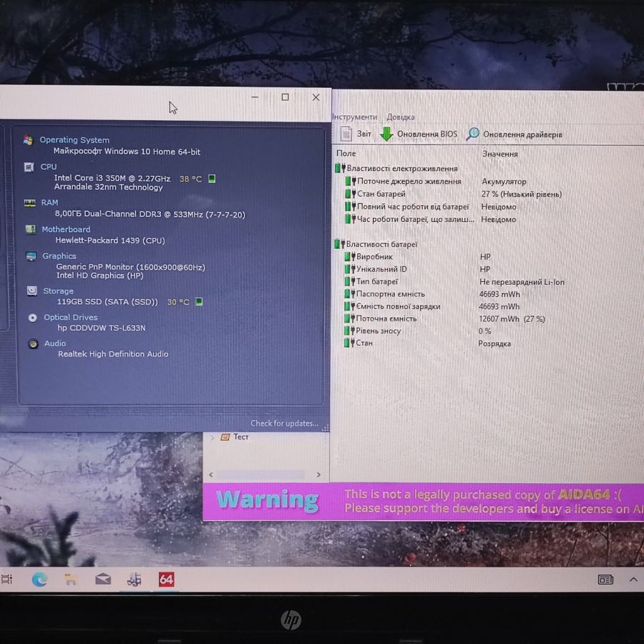Image resolution: width=644 pixels, height=644 pixels.
Task: Open the Інструменти menu in AIDA64
Action: (x=354, y=117)
